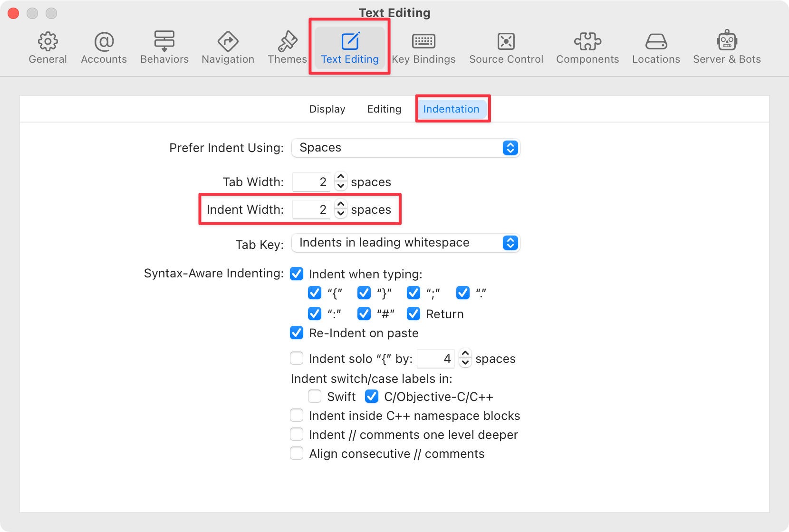This screenshot has height=532, width=789.
Task: Open the Accounts preferences pane
Action: coord(104,48)
